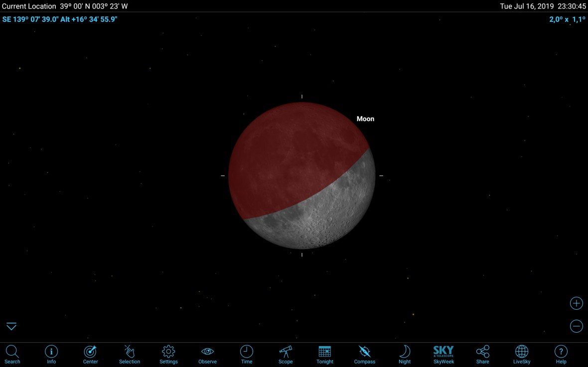Open the Time clock controls

247,354
